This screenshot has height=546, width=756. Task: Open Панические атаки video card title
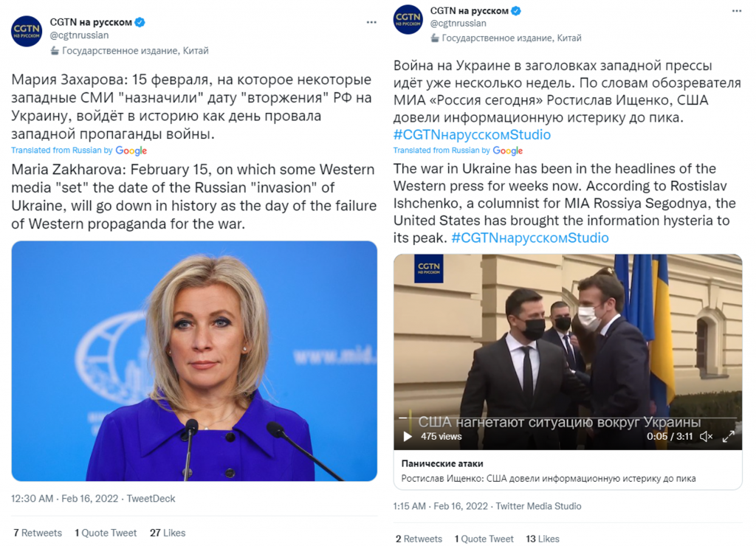(442, 463)
